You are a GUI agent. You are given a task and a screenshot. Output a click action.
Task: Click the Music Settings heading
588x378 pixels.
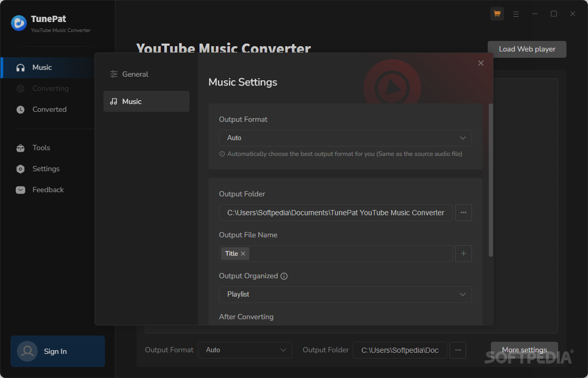pos(243,82)
